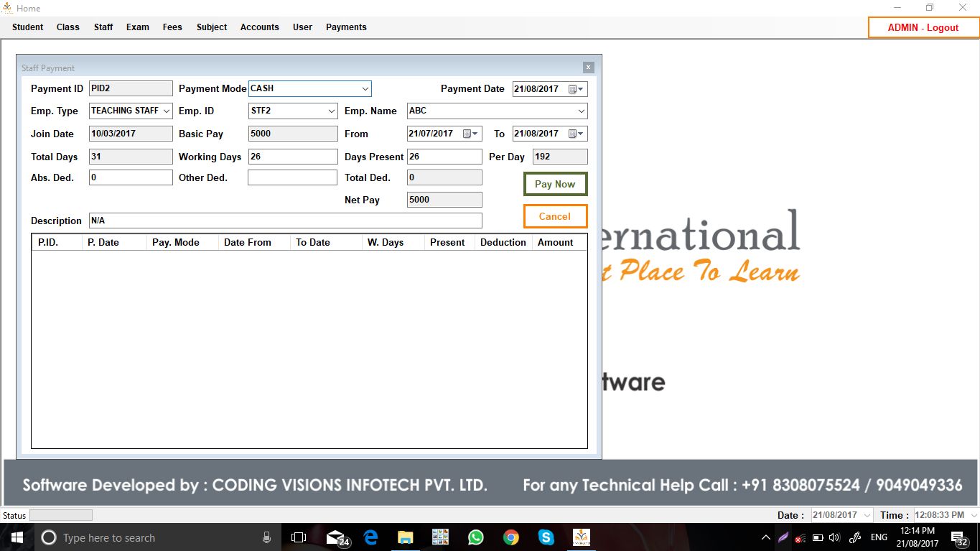The width and height of the screenshot is (980, 551).
Task: Select the Accounts menu
Action: tap(259, 27)
